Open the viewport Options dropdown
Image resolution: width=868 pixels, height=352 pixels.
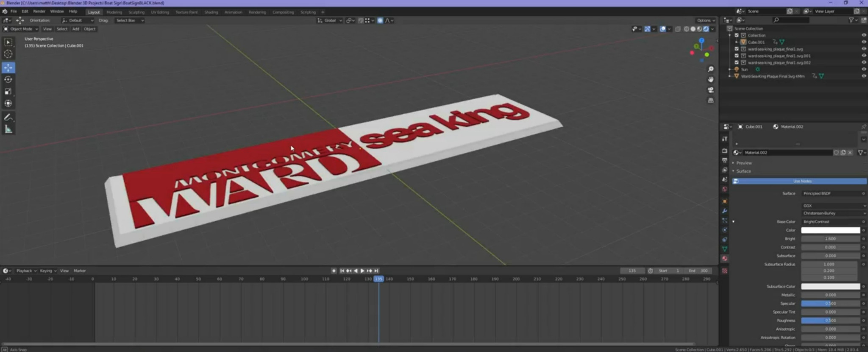(x=706, y=20)
